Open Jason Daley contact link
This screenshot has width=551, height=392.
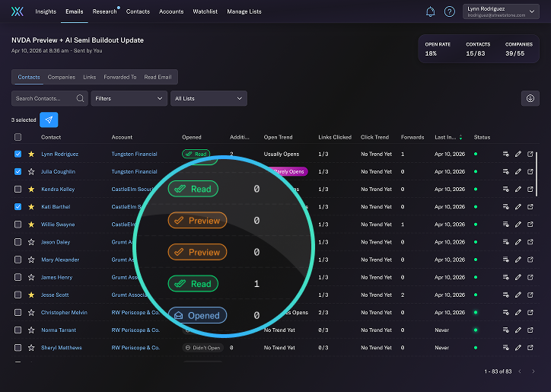55,242
